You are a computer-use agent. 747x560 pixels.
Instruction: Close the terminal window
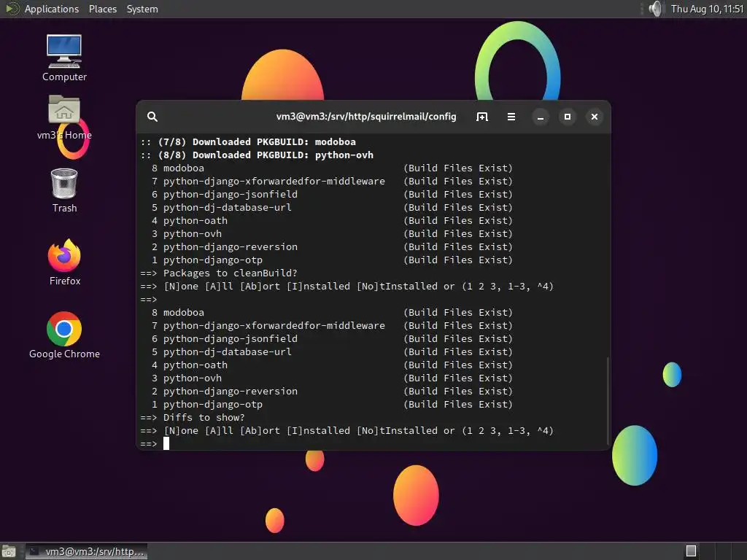coord(595,117)
